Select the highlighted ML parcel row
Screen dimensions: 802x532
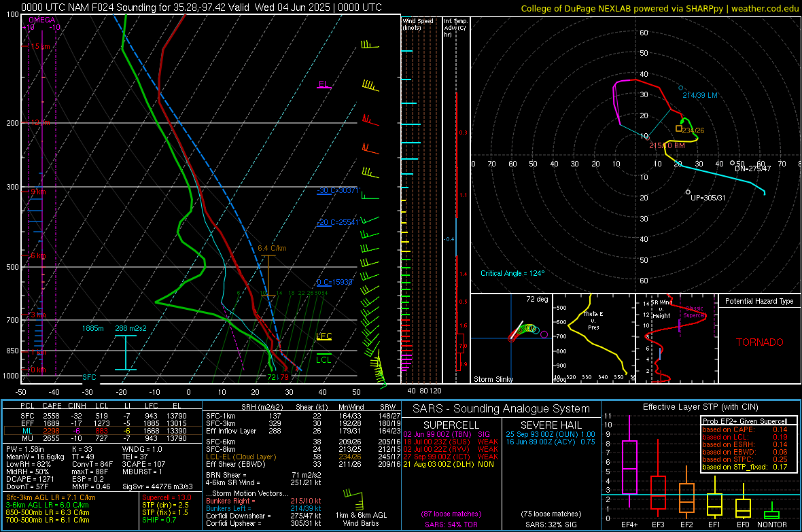[103, 431]
